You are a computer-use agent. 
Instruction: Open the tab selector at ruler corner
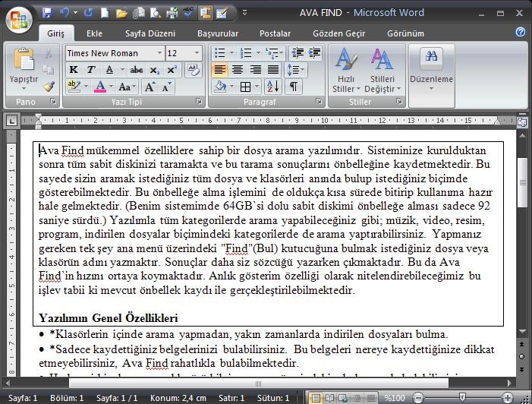pos(11,120)
